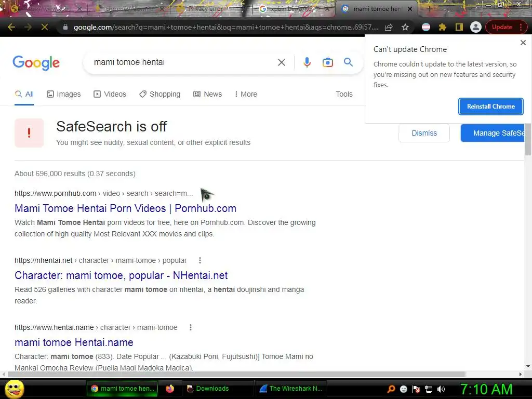Click the red SafeSearch warning icon
532x399 pixels.
[29, 133]
